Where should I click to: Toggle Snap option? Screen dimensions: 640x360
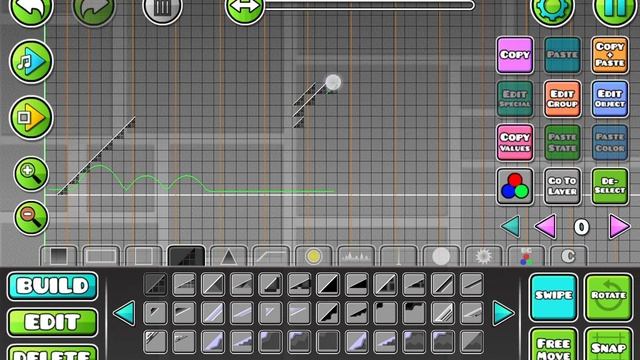click(x=609, y=345)
